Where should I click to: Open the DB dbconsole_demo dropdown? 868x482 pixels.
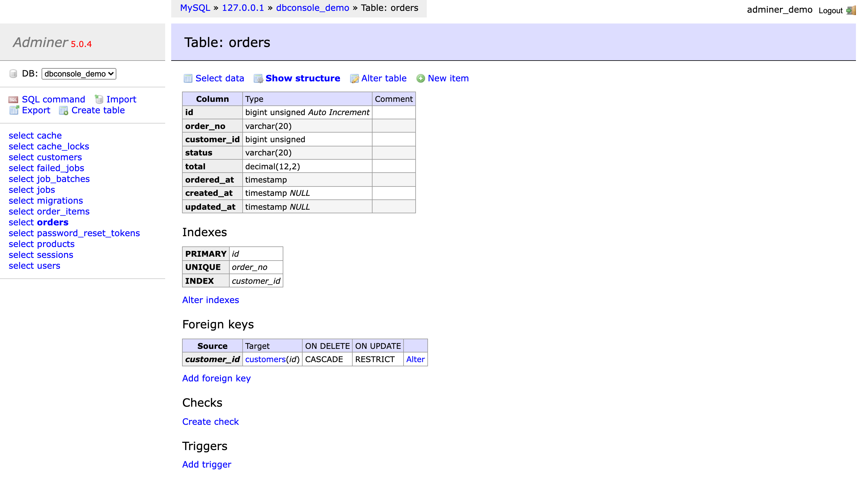point(79,74)
